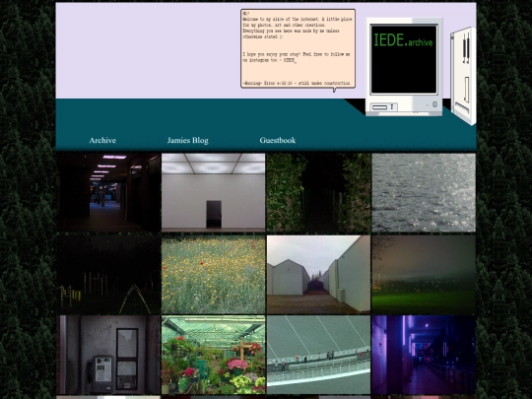Open the Jamies Blog link
The width and height of the screenshot is (532, 399).
pos(187,140)
